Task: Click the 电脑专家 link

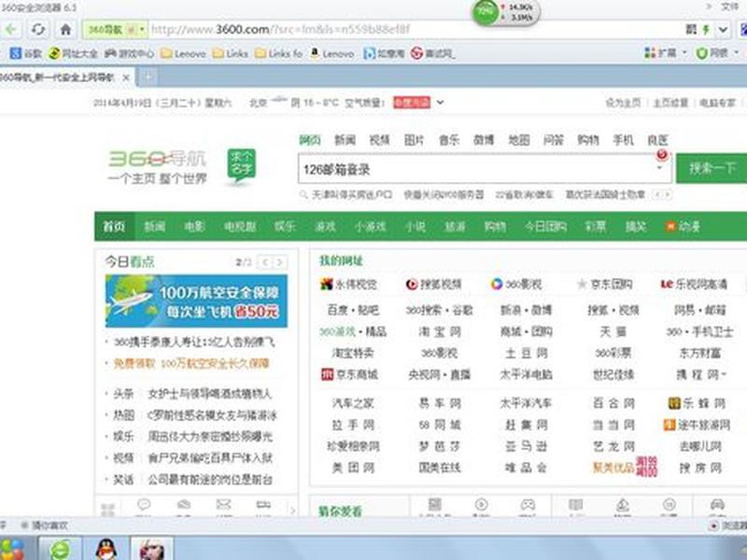Action: coord(717,103)
